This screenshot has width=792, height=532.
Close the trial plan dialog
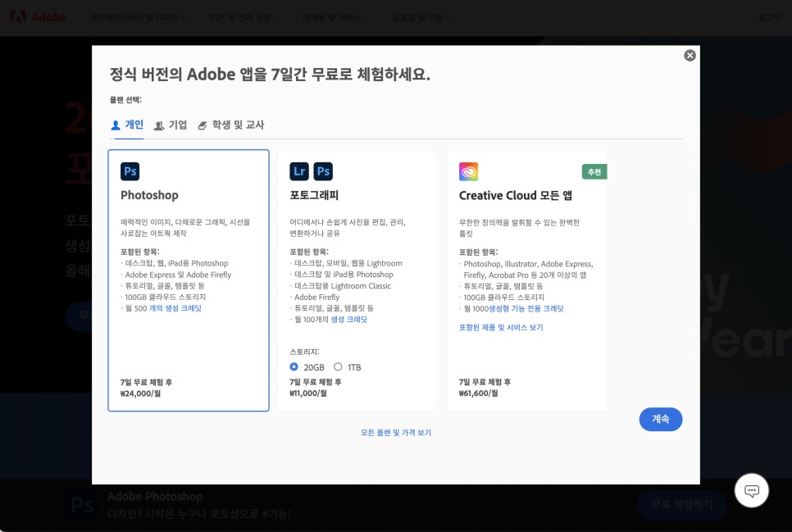tap(690, 56)
